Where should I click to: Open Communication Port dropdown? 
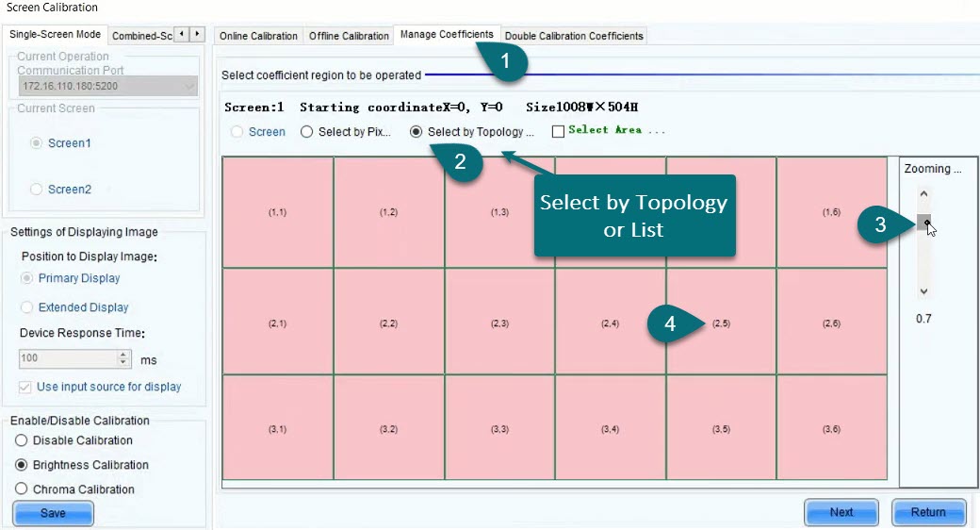pyautogui.click(x=189, y=86)
